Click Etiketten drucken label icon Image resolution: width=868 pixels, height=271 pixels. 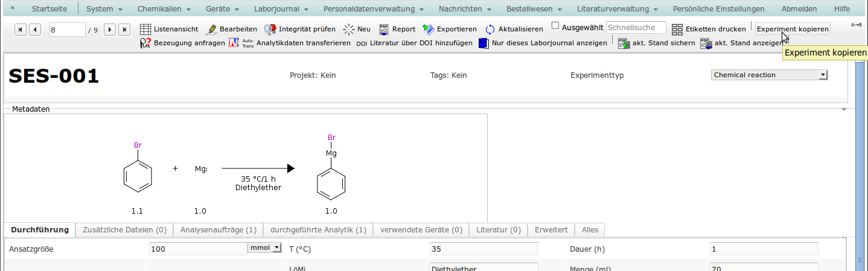677,29
